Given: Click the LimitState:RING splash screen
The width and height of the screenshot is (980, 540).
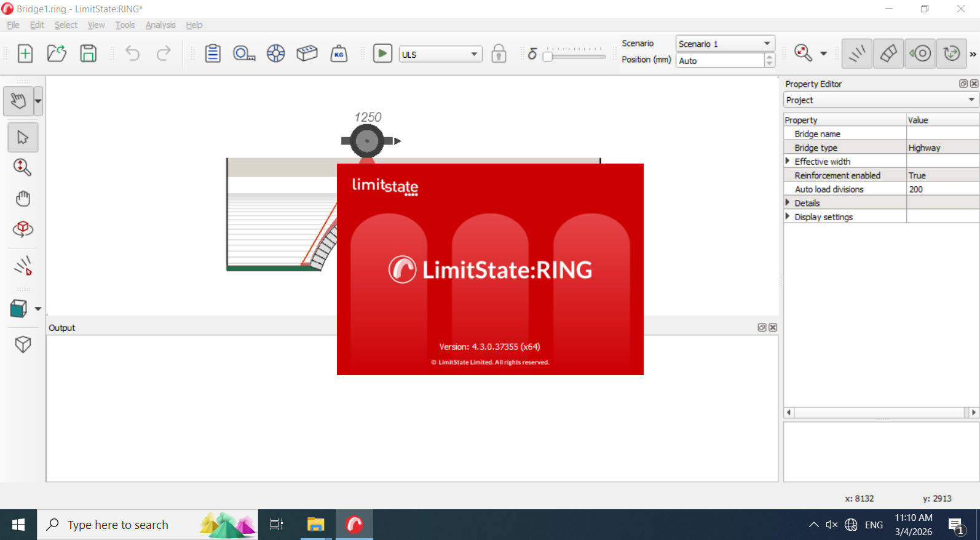Looking at the screenshot, I should [x=490, y=269].
